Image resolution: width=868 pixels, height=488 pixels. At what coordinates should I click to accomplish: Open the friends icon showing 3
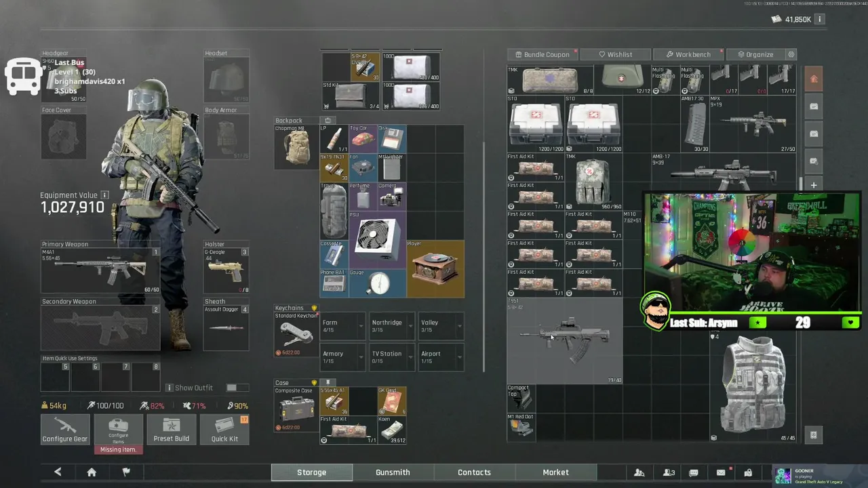point(669,472)
